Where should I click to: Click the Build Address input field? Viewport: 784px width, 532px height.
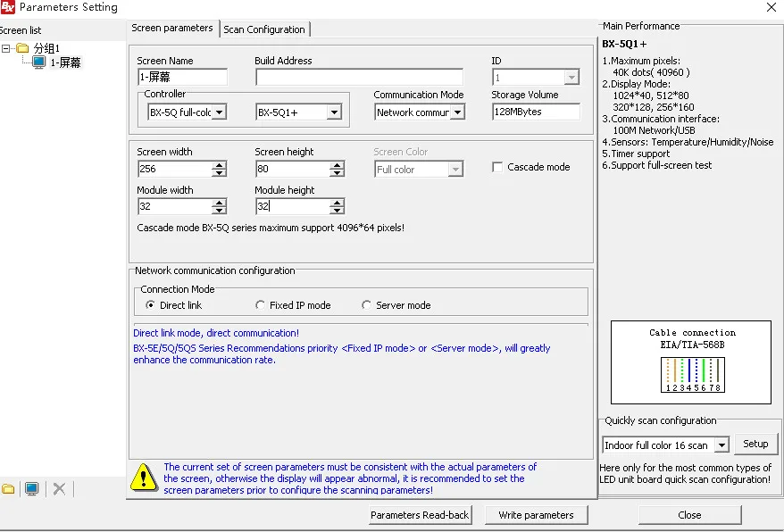[359, 77]
